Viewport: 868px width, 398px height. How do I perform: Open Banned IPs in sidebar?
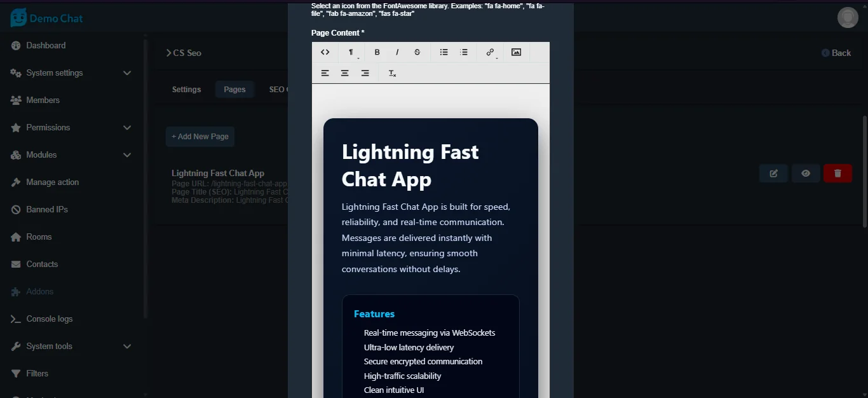[x=47, y=210]
